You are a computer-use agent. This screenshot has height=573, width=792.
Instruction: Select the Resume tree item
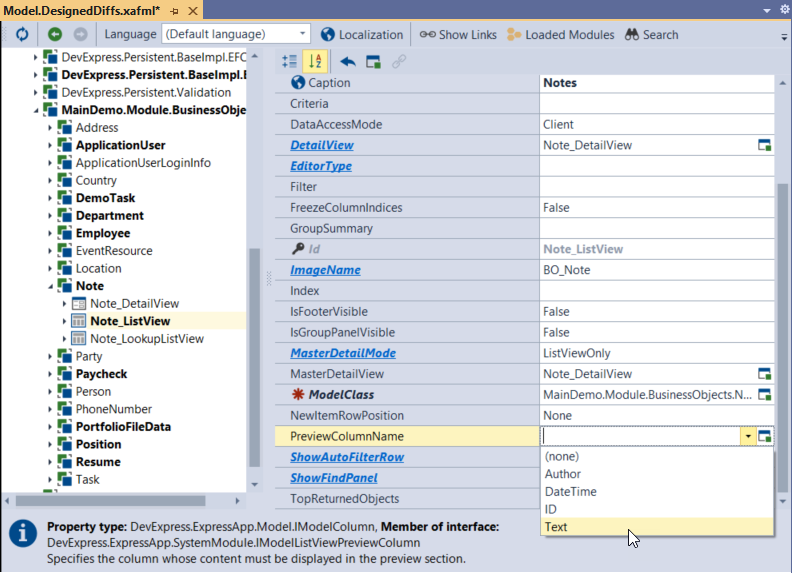[x=98, y=462]
